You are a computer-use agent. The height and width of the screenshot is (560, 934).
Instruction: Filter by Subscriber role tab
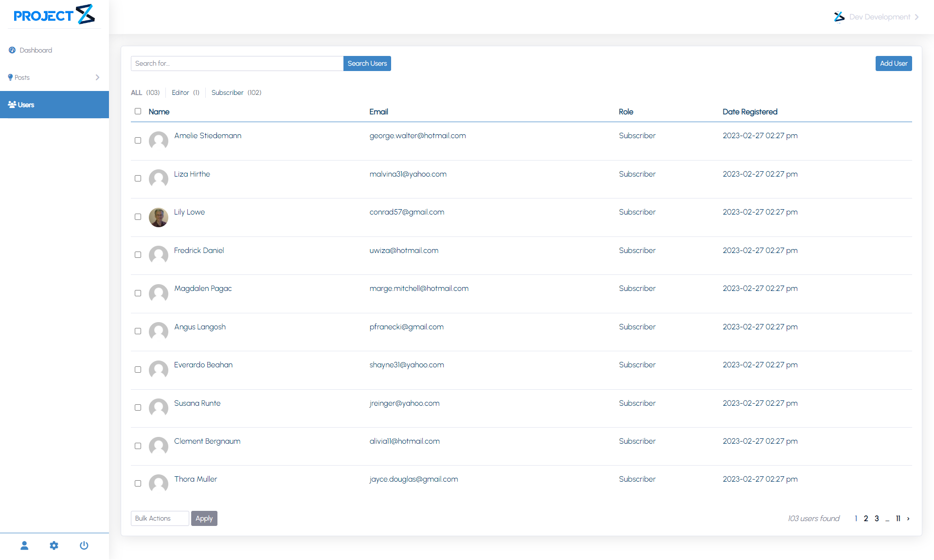pyautogui.click(x=236, y=92)
